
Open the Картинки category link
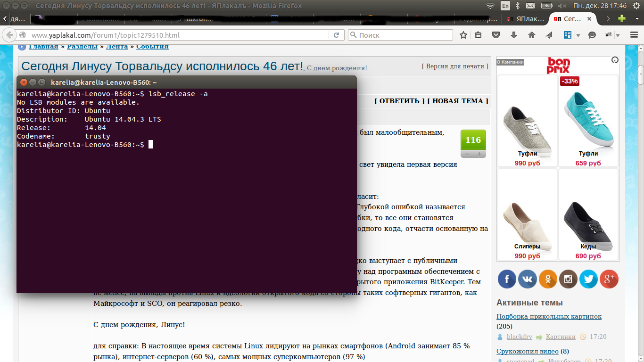click(561, 337)
